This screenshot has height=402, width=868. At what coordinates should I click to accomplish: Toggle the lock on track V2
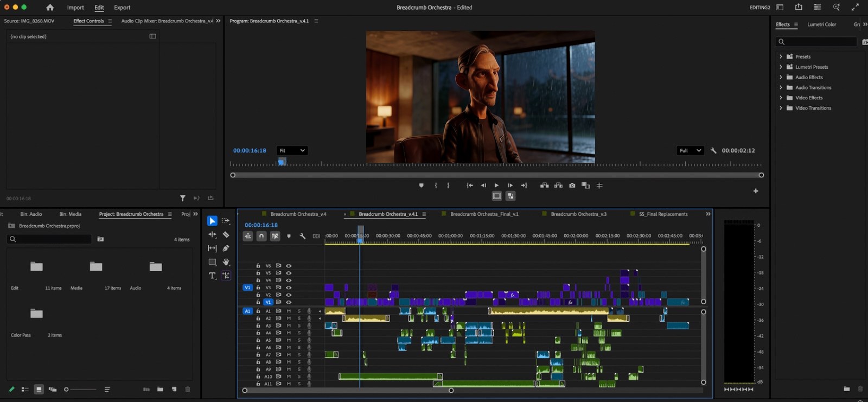(x=258, y=295)
